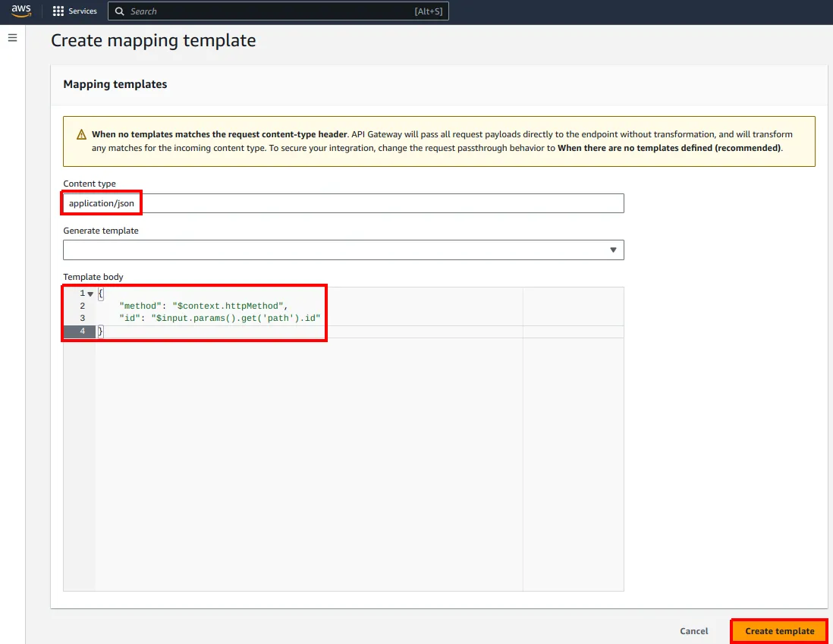Focus the top Search bar
The height and width of the screenshot is (644, 833).
(278, 11)
